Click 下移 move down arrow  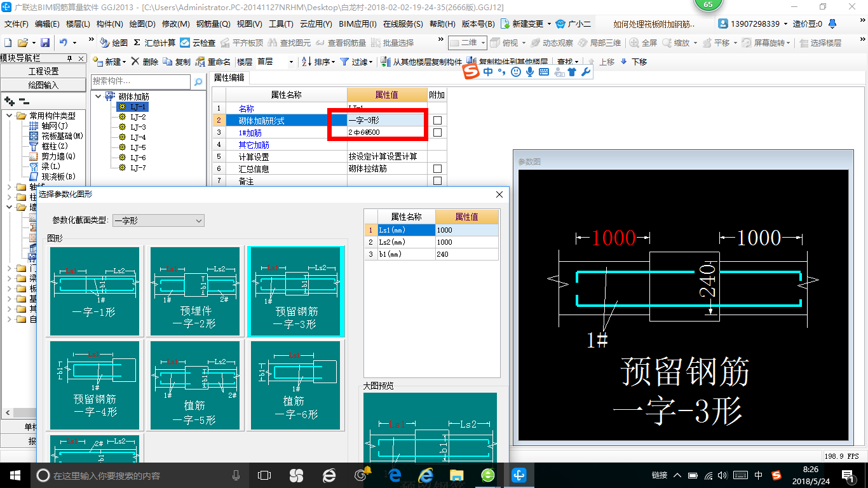[x=634, y=62]
